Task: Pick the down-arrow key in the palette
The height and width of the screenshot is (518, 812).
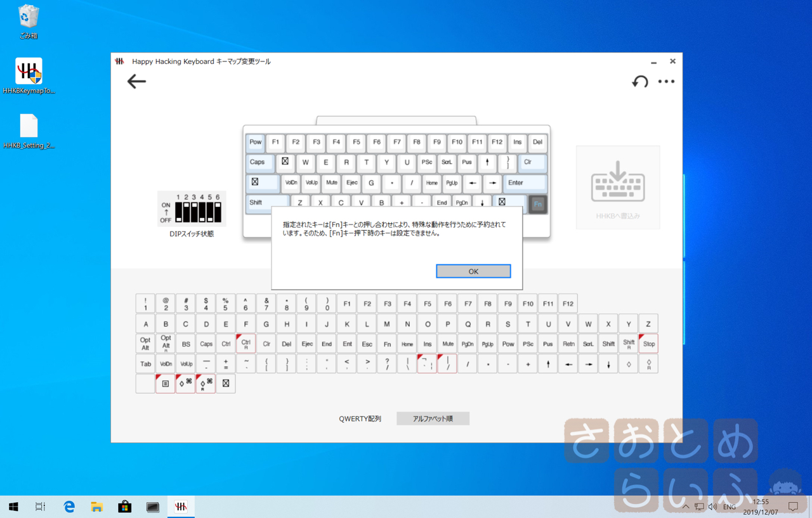Action: (608, 364)
